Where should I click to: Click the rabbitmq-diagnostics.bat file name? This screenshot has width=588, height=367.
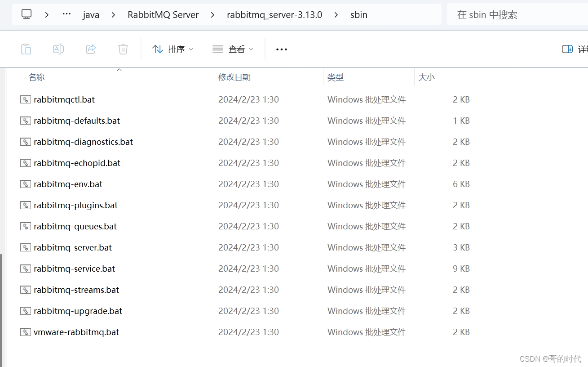pos(84,142)
